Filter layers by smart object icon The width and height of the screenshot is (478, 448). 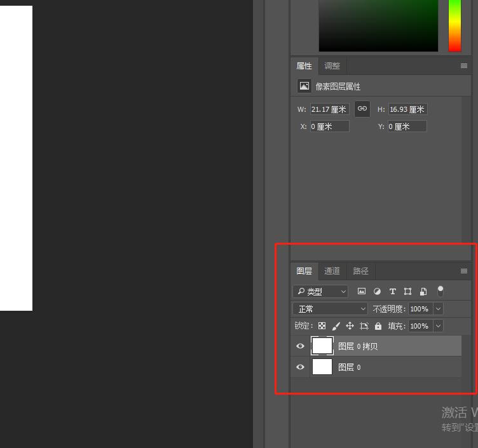point(423,292)
